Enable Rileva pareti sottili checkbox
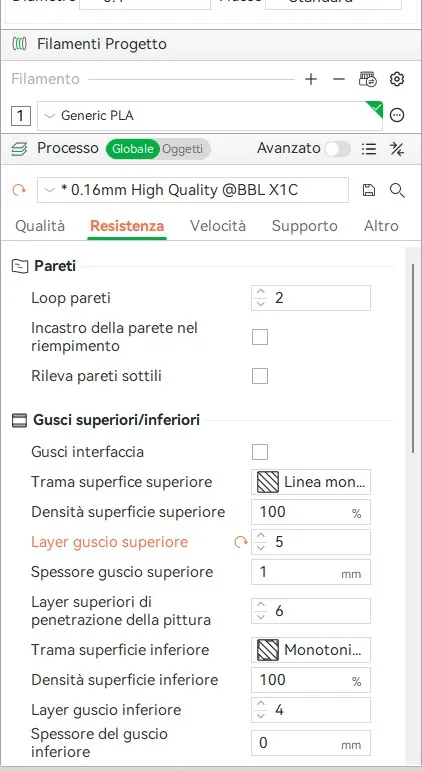This screenshot has width=422, height=771. point(260,377)
